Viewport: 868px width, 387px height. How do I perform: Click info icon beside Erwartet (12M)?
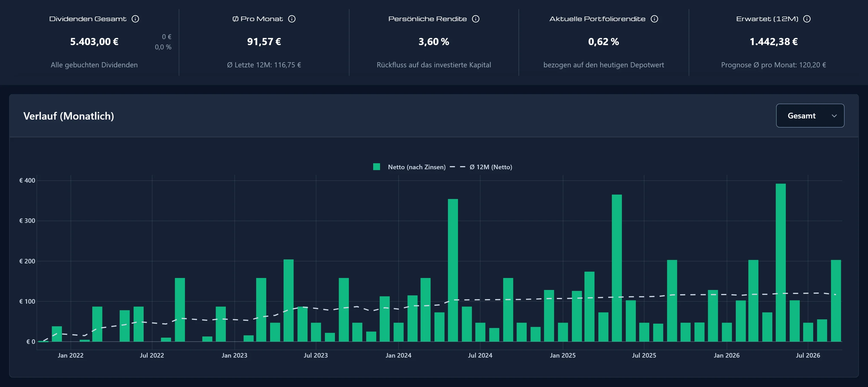click(x=807, y=19)
